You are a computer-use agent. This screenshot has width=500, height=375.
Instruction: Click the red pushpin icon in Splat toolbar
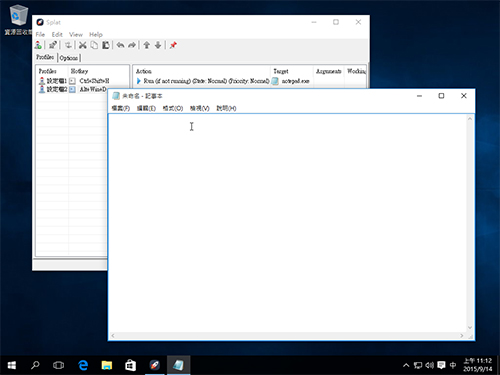[173, 45]
